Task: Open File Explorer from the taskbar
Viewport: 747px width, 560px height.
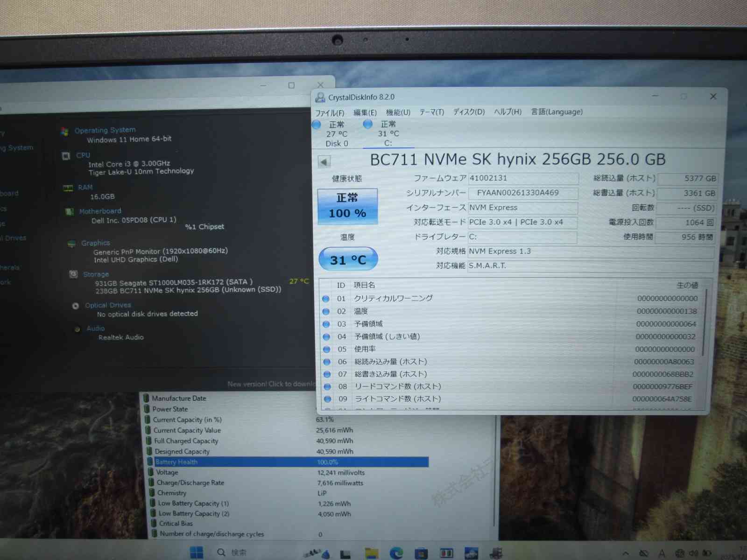Action: click(372, 553)
